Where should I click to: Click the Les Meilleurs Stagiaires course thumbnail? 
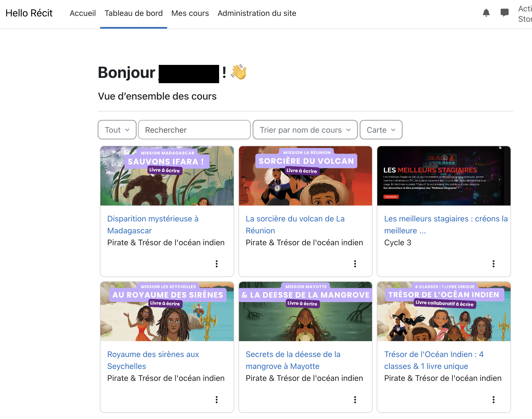click(x=444, y=176)
